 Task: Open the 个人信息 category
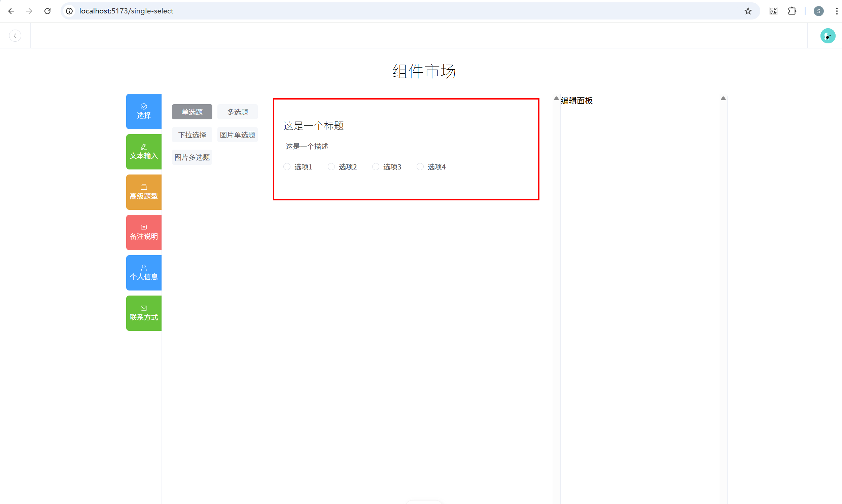(144, 273)
